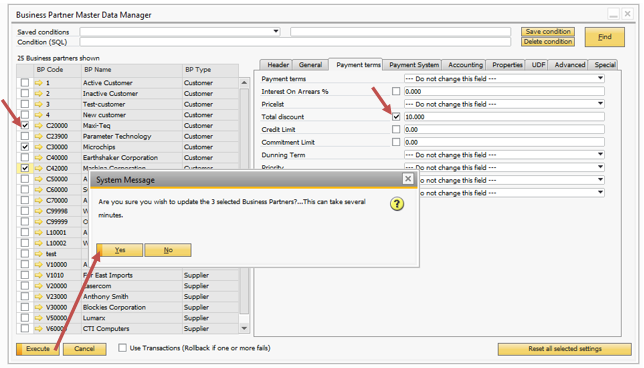Open link arrow for BP code 2

pos(39,93)
